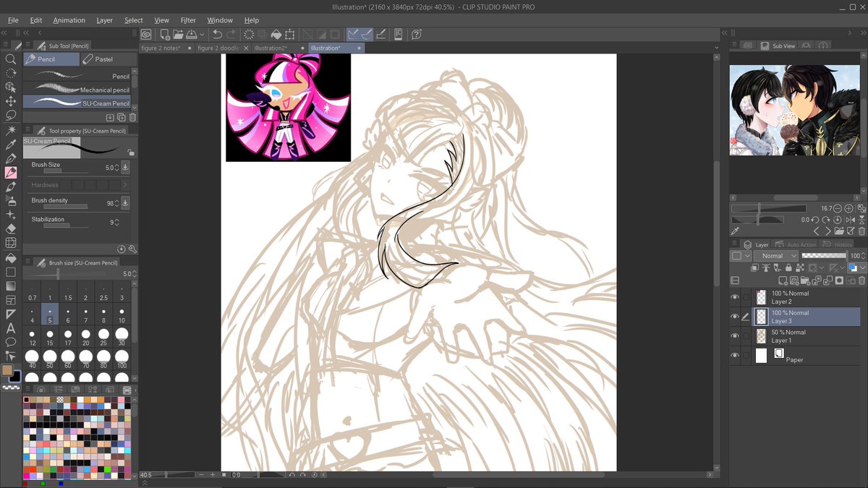The width and height of the screenshot is (868, 488).
Task: Open the Layer menu
Action: pyautogui.click(x=105, y=20)
